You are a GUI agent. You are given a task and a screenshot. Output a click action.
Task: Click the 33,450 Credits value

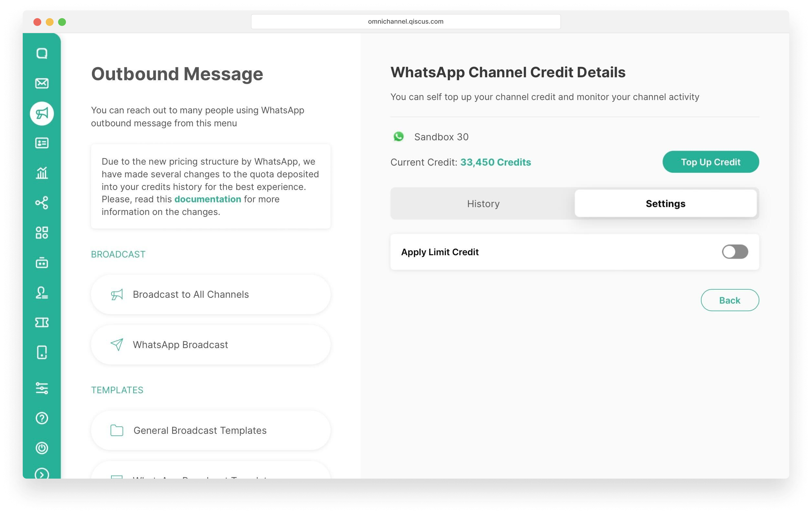point(496,162)
